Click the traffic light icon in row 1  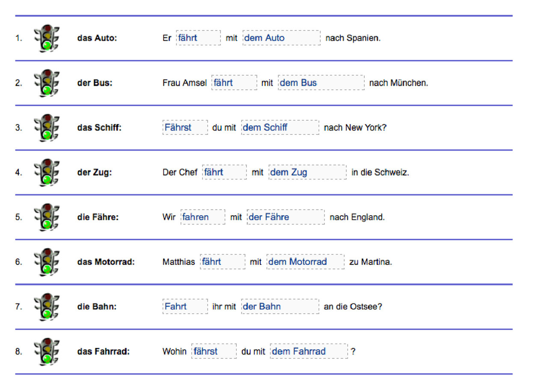click(47, 38)
